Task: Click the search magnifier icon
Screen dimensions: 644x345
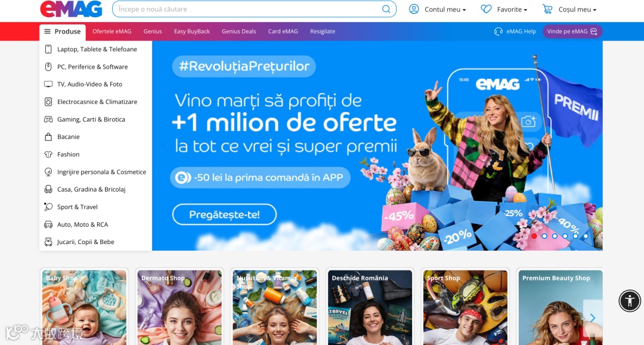Action: pyautogui.click(x=386, y=9)
